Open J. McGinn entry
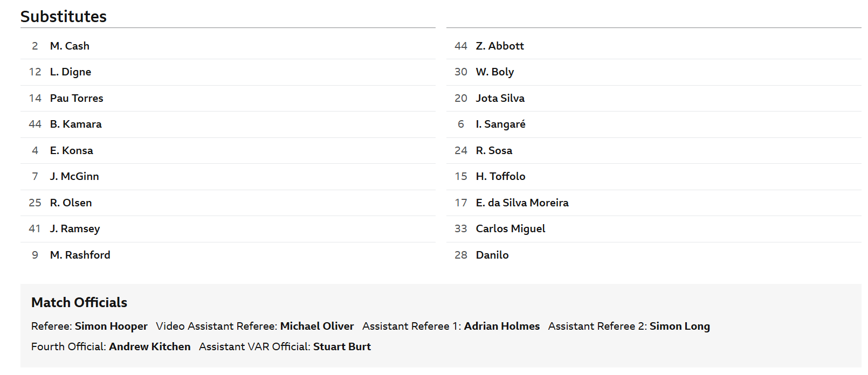 [x=228, y=177]
